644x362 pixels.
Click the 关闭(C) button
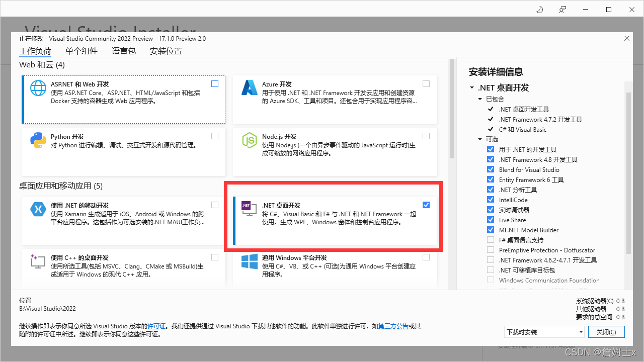coord(606,332)
